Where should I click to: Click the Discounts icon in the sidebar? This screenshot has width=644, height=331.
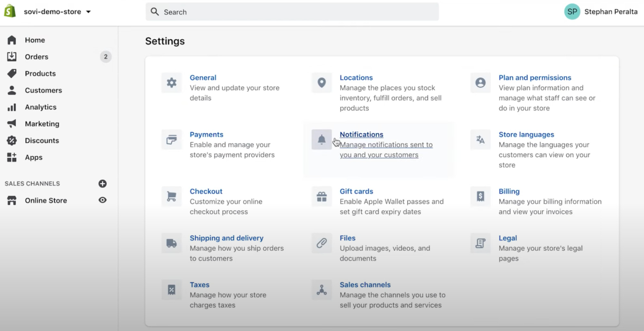point(12,141)
